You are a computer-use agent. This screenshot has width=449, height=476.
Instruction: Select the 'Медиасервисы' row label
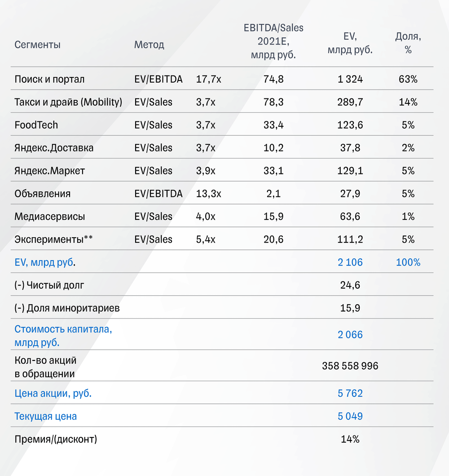click(x=49, y=217)
